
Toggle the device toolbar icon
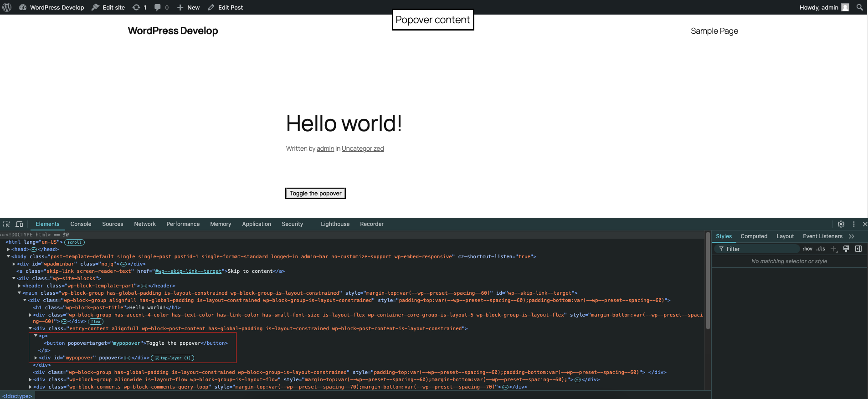[19, 224]
